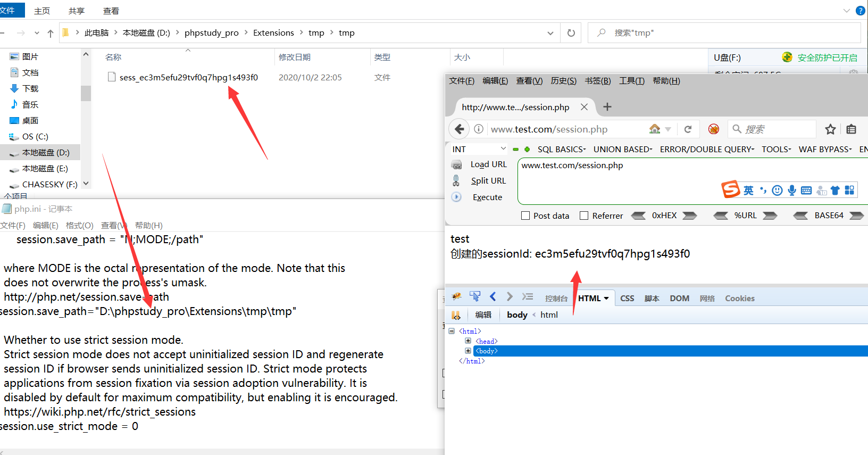
Task: Switch to Firebug CSS tab
Action: [627, 299]
